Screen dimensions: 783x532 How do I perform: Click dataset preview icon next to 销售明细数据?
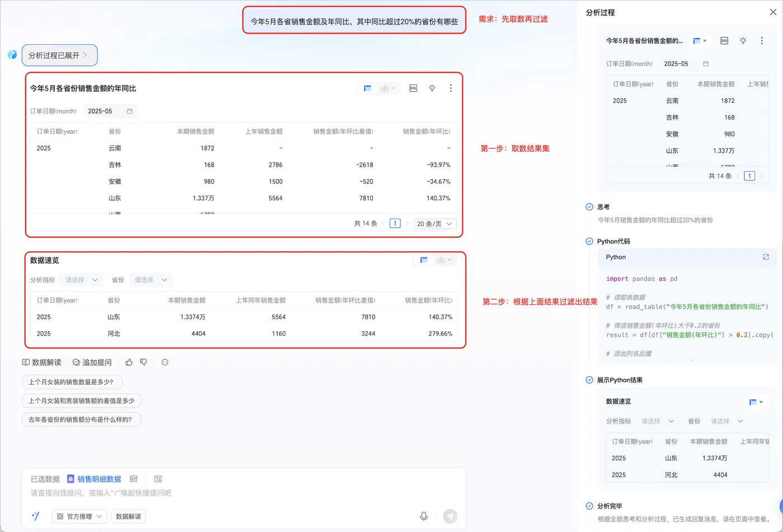(134, 479)
